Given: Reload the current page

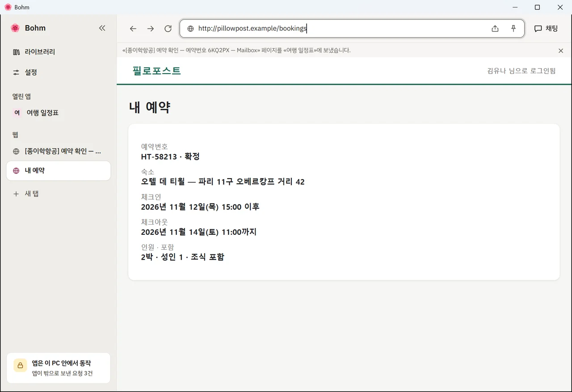Looking at the screenshot, I should [x=168, y=29].
